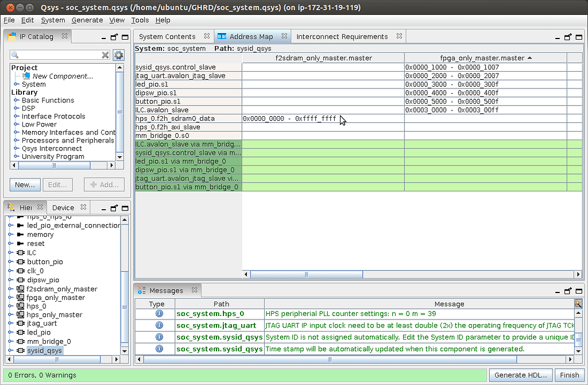Click the Finish button
This screenshot has width=588, height=385.
(569, 375)
